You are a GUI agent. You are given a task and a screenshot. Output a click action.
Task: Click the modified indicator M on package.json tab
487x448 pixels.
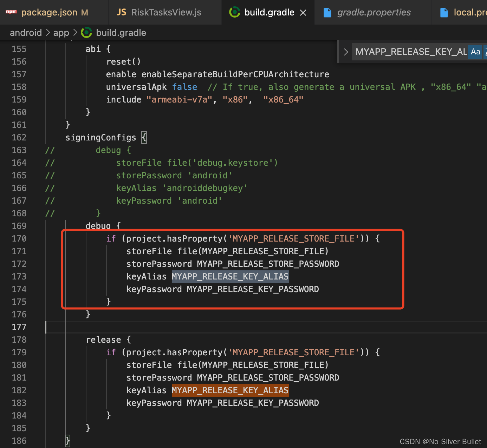point(84,12)
